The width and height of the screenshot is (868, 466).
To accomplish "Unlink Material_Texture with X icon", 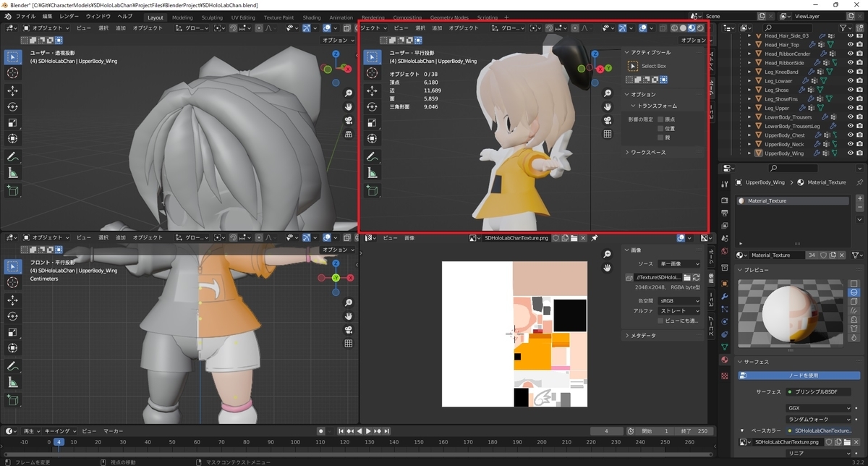I will pyautogui.click(x=843, y=255).
